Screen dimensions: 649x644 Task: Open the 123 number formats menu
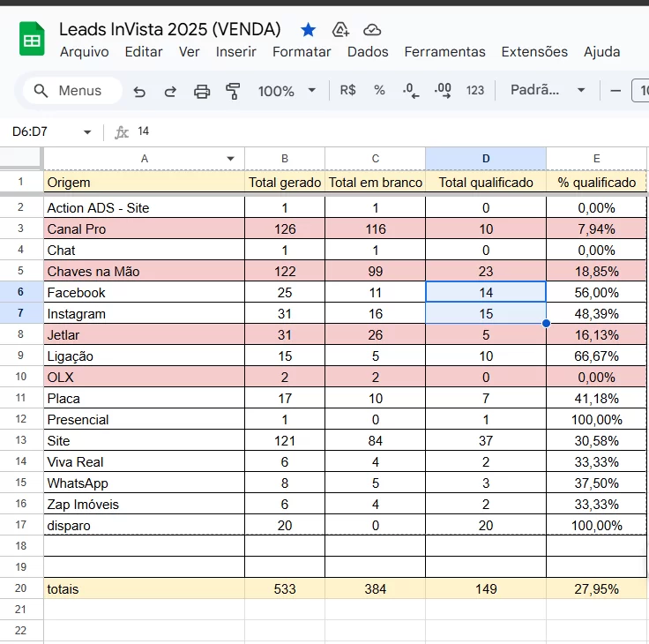pos(475,91)
